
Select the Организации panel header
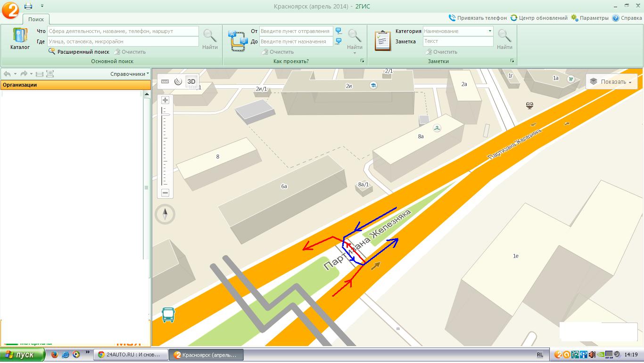pos(75,85)
